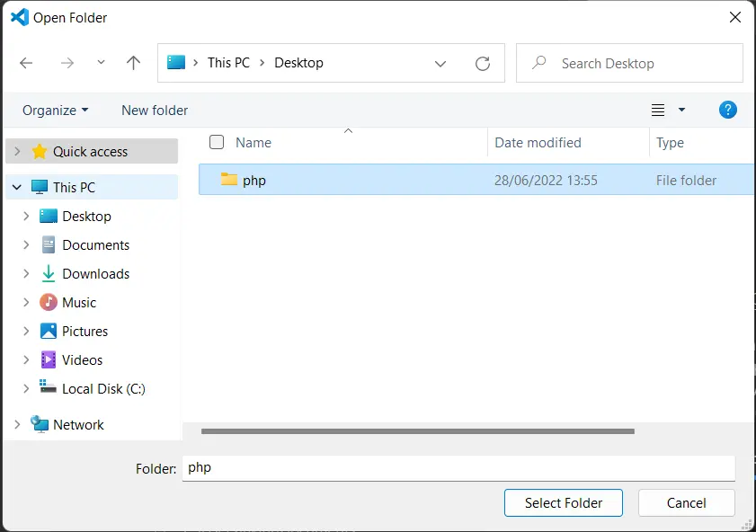Click the php folder icon
Screen dimensions: 756x532
229,180
